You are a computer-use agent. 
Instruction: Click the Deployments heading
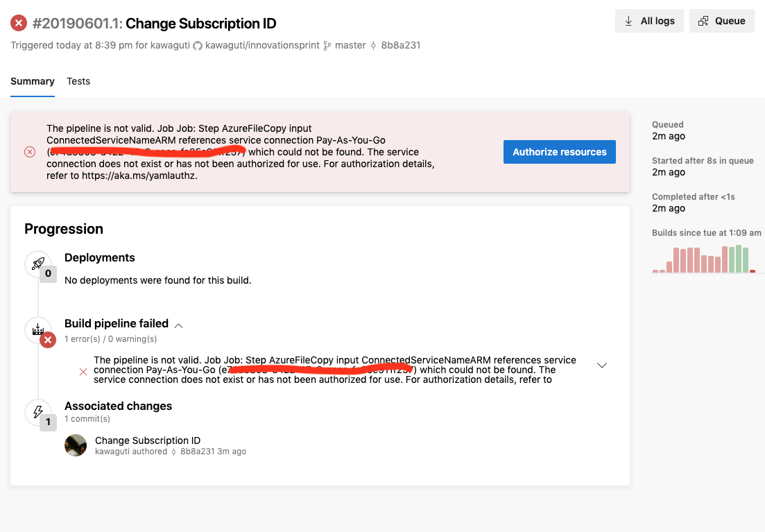[100, 258]
